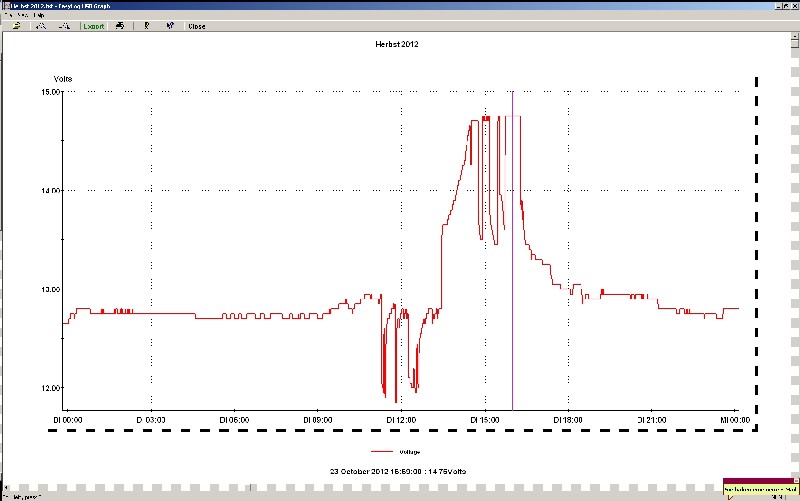
Task: Click the icon right of the printer
Action: (147, 26)
